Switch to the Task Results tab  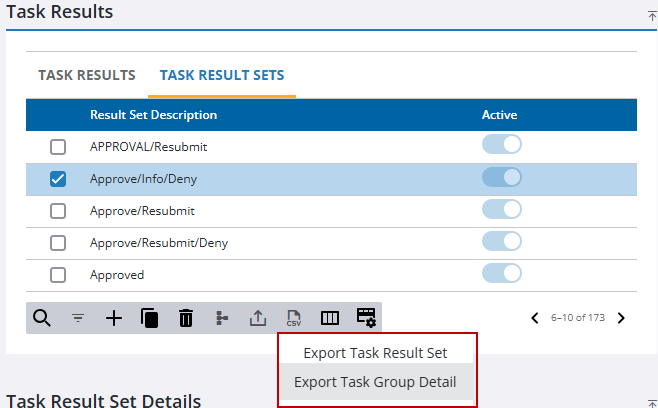tap(87, 75)
